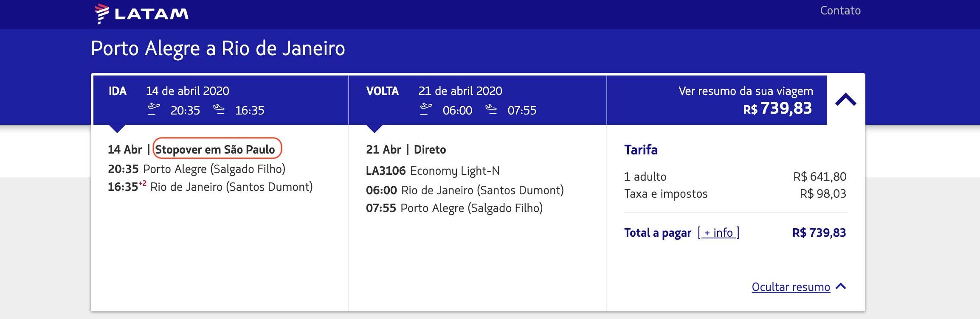Collapse the trip summary with the chevron up arrow
Viewport: 980px width, 319px height.
(x=846, y=100)
